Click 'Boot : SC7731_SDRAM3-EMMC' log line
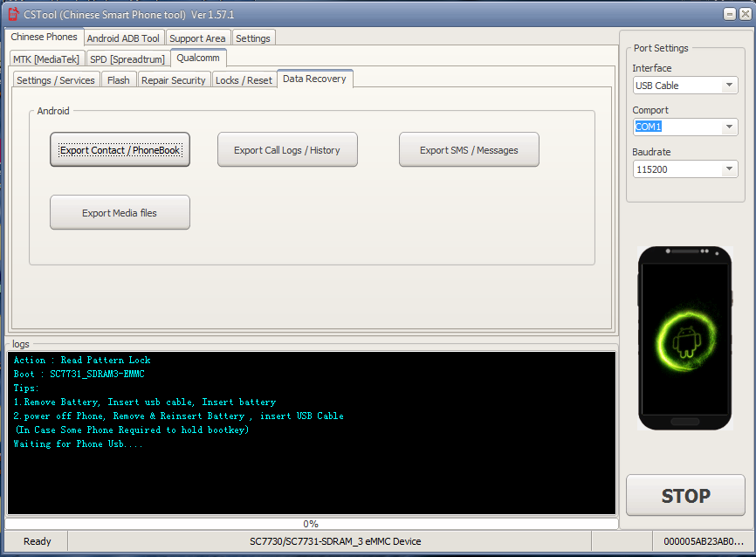The height and width of the screenshot is (557, 756). click(79, 375)
